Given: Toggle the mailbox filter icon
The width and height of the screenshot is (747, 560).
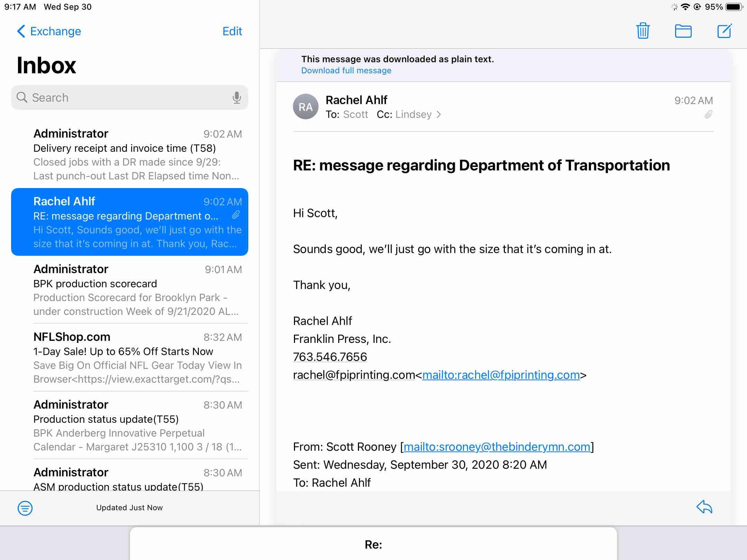Looking at the screenshot, I should click(x=25, y=508).
